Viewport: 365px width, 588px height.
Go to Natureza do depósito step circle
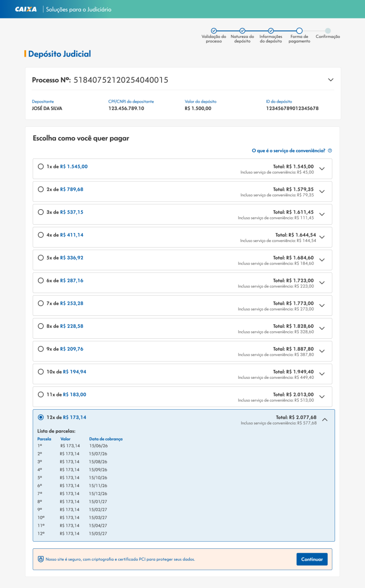click(242, 31)
